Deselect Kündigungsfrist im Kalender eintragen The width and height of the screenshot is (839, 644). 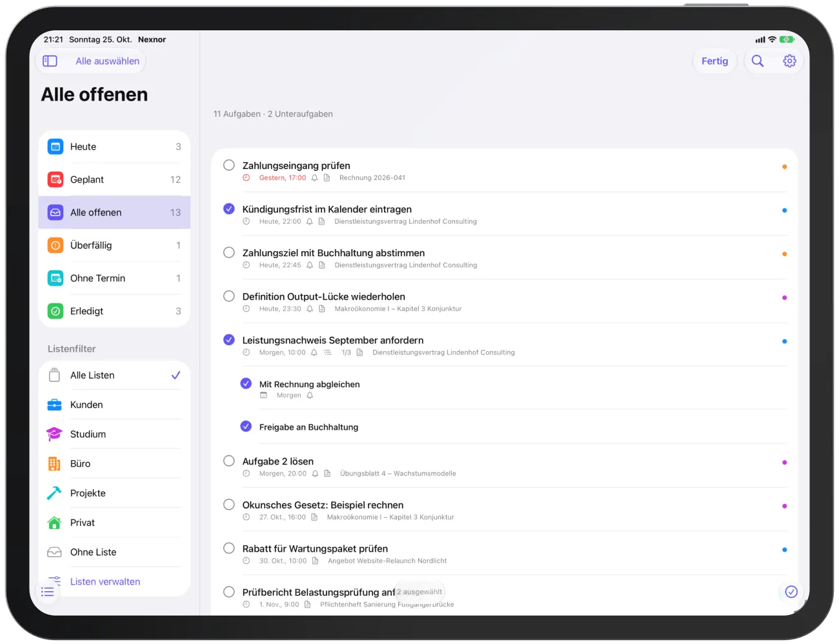(229, 209)
